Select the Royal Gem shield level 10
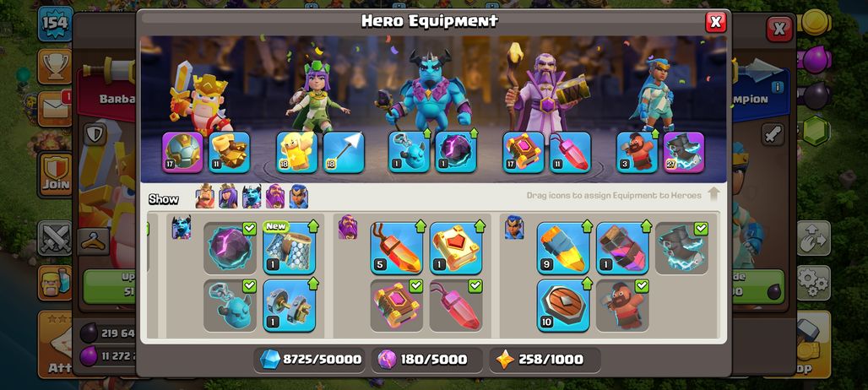 pos(563,306)
